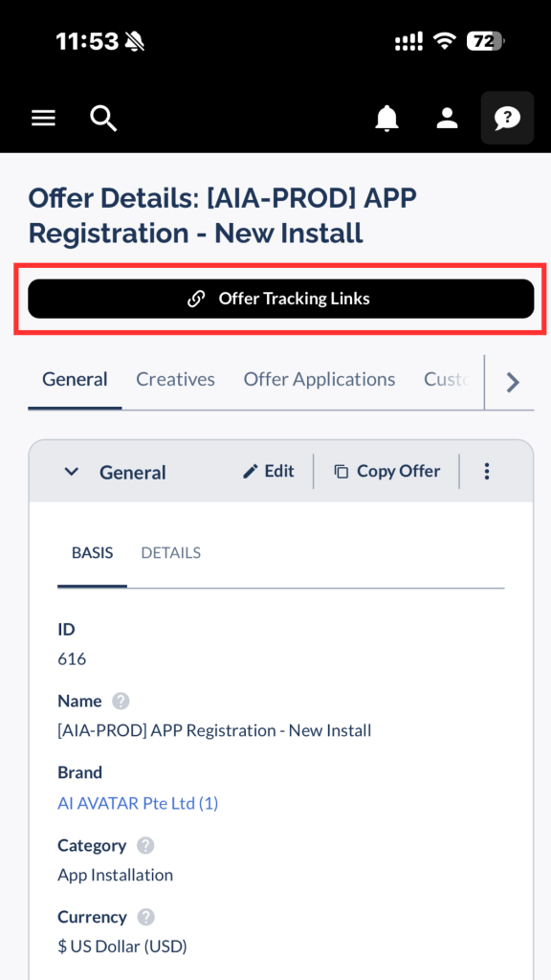The height and width of the screenshot is (980, 551).
Task: Click the Offer Tracking Links button
Action: [x=281, y=299]
